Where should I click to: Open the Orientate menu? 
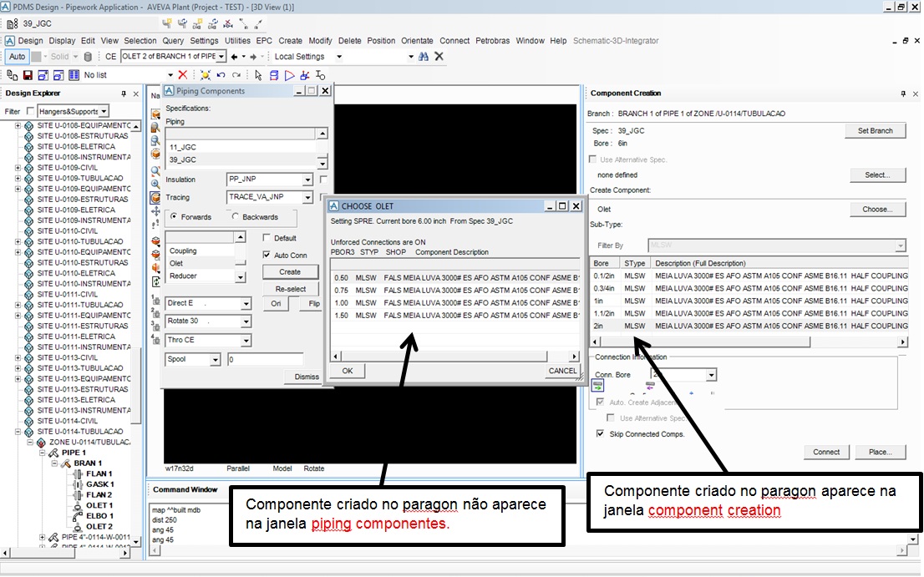tap(417, 41)
